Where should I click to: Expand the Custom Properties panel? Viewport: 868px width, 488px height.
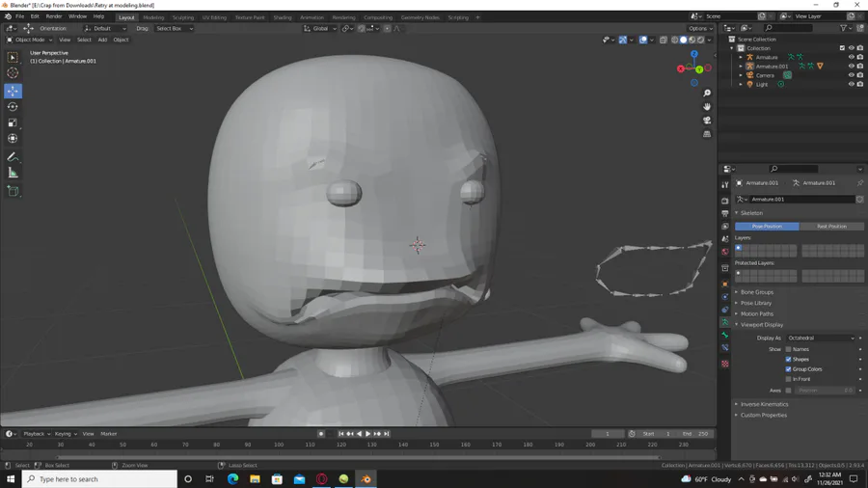click(x=764, y=415)
